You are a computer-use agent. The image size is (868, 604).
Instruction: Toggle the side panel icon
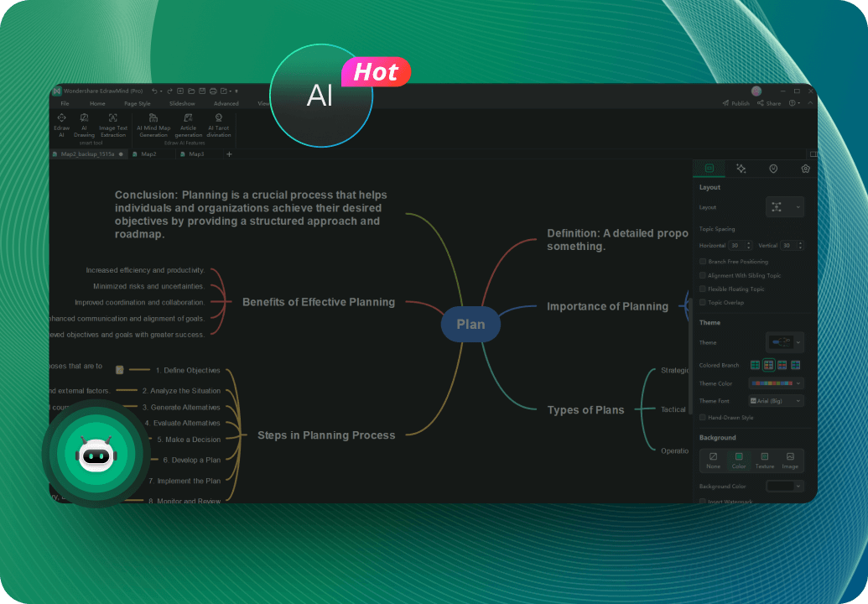[813, 154]
